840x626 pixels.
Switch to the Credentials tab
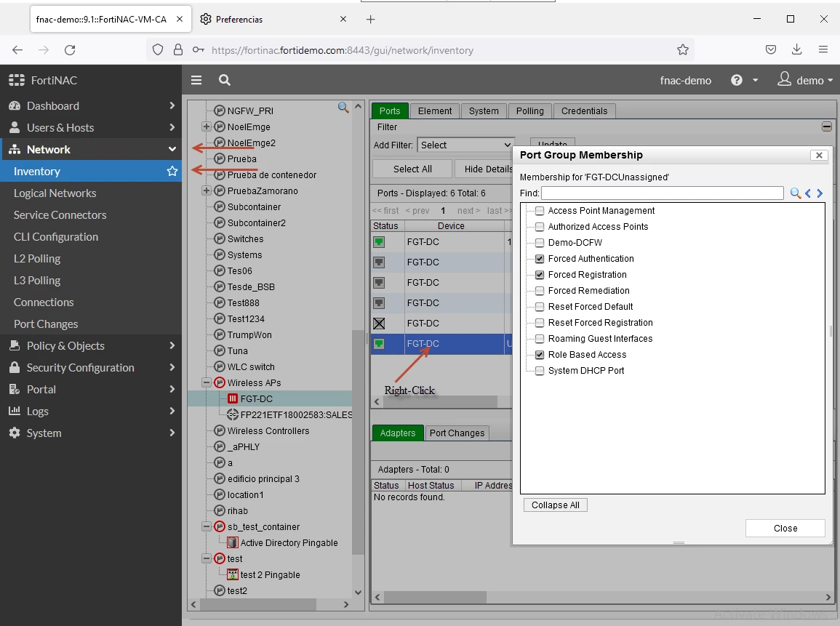(x=584, y=111)
